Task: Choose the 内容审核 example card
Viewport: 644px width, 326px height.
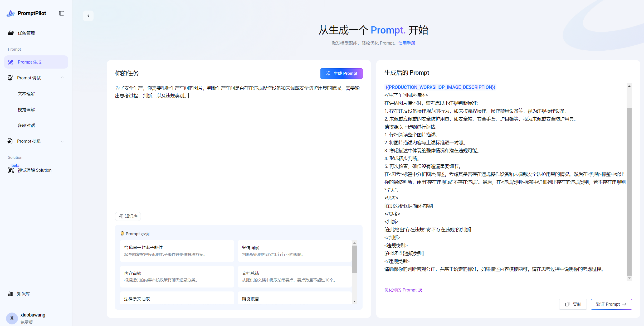Action: (177, 276)
